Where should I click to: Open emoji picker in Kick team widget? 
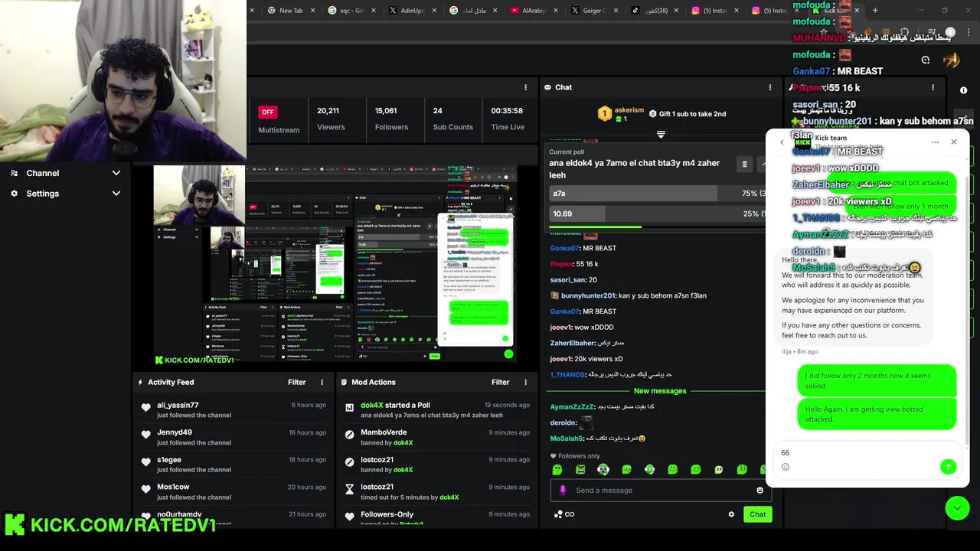coord(785,466)
